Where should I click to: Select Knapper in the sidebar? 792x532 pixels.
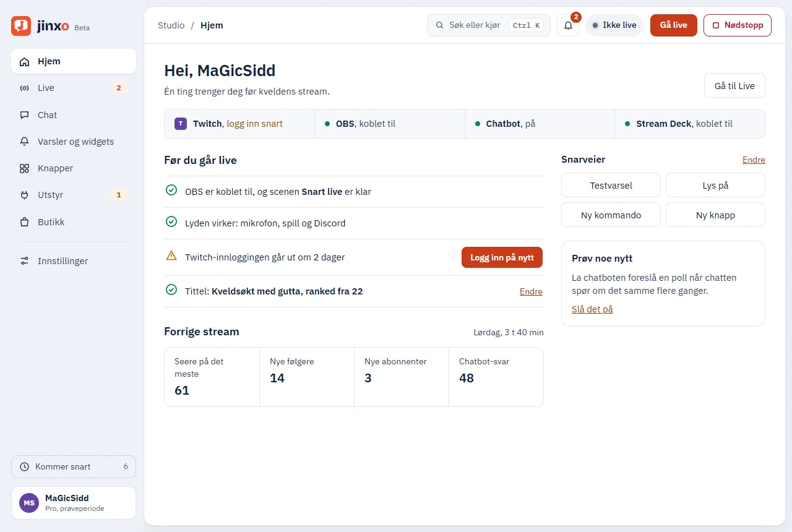[74, 168]
